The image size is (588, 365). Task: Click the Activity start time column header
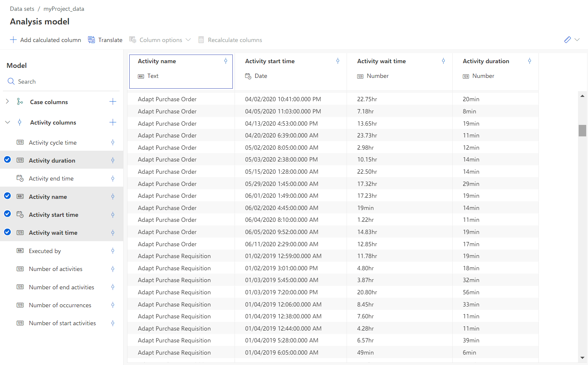click(x=291, y=71)
